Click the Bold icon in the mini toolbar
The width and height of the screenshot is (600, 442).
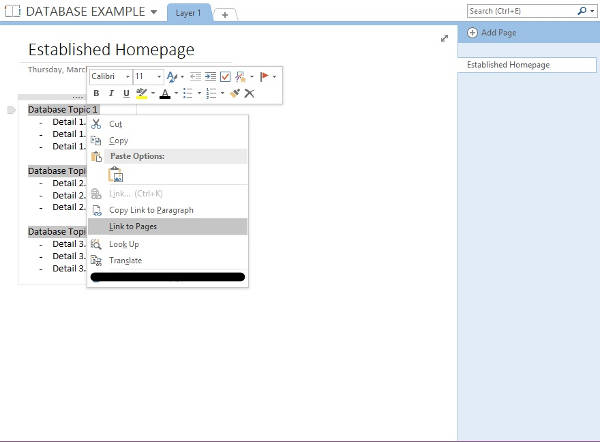point(97,93)
